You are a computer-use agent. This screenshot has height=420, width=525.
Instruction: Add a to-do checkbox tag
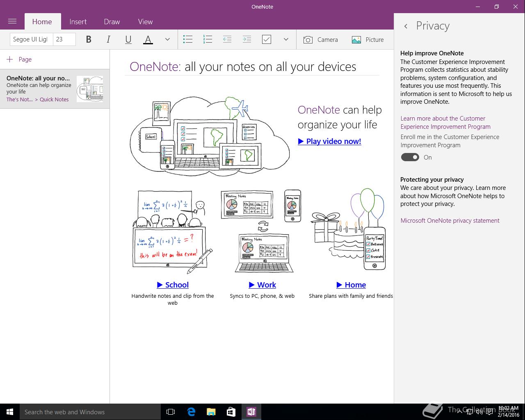click(267, 39)
